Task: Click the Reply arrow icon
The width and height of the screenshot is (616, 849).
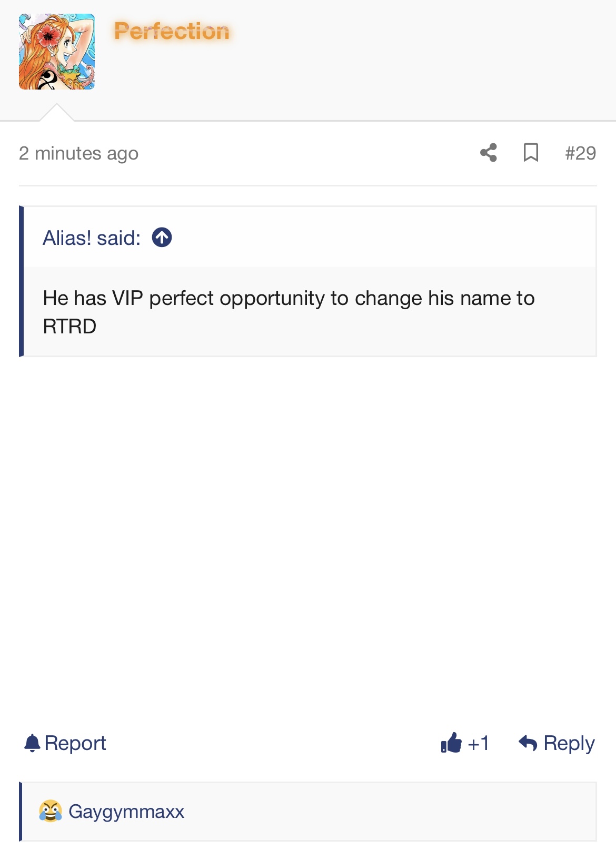Action: pos(528,743)
